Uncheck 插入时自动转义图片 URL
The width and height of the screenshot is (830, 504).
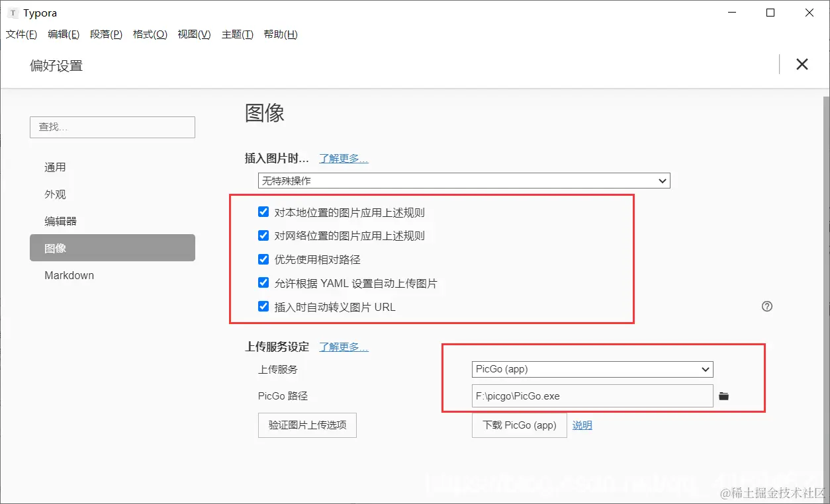click(x=263, y=306)
